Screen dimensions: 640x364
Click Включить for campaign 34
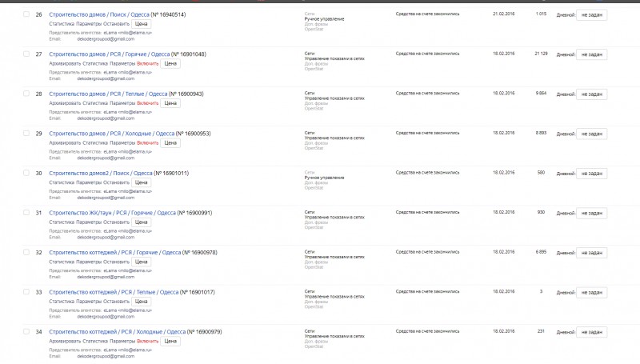147,341
